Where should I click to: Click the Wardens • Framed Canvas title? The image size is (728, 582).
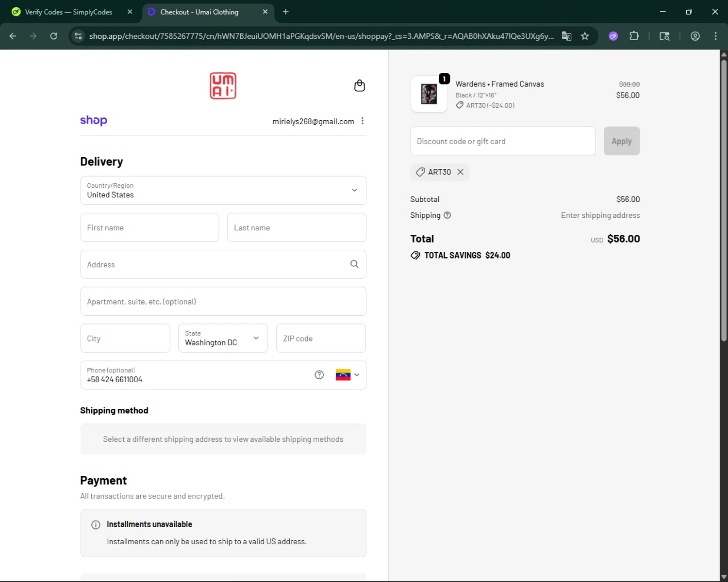tap(499, 84)
